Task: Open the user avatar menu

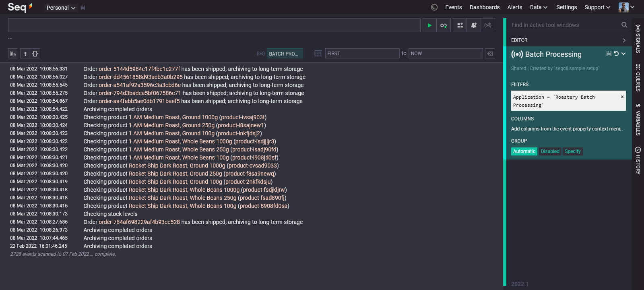Action: (x=627, y=7)
